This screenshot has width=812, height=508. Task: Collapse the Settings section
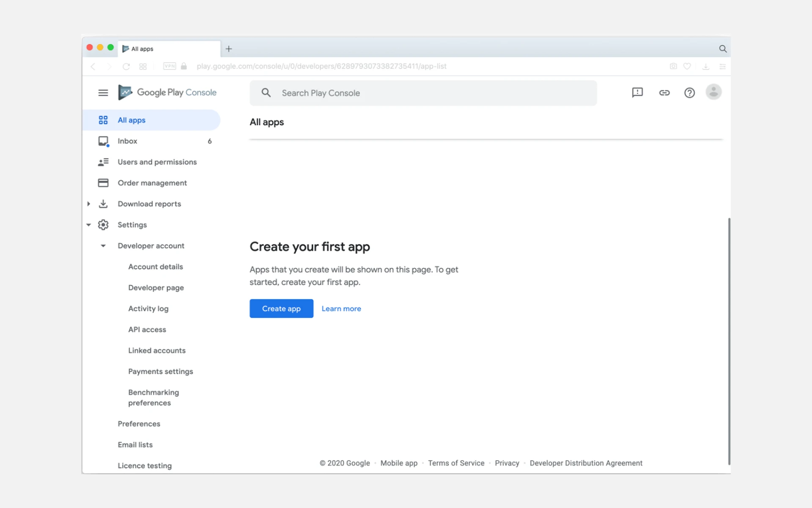click(x=89, y=225)
